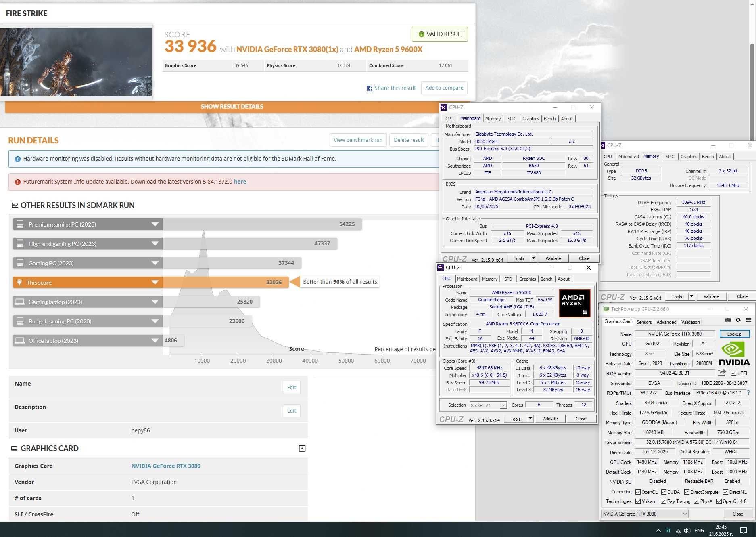Screen dimensions: 756x537
Task: Click the desktop icon on Premium gaming PC row
Action: click(20, 224)
